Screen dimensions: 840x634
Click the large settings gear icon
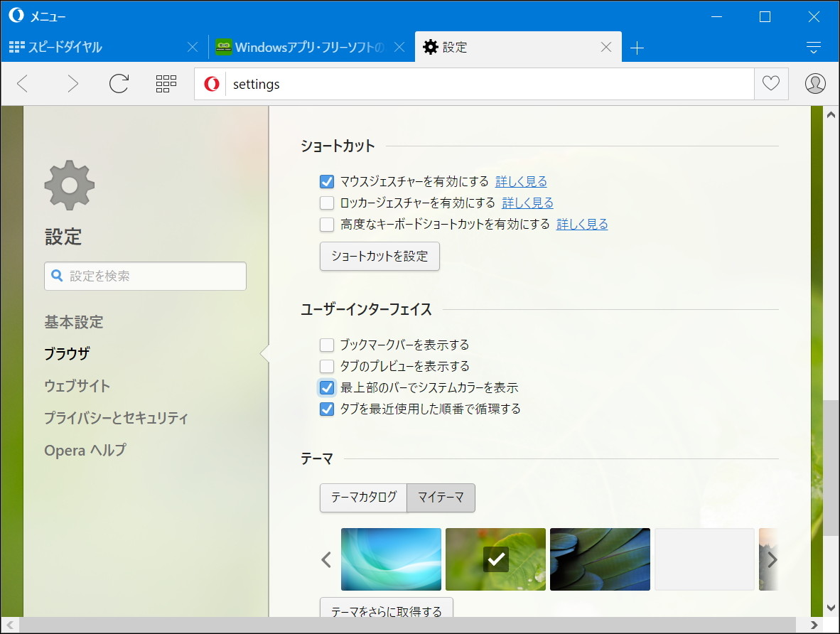coord(68,184)
